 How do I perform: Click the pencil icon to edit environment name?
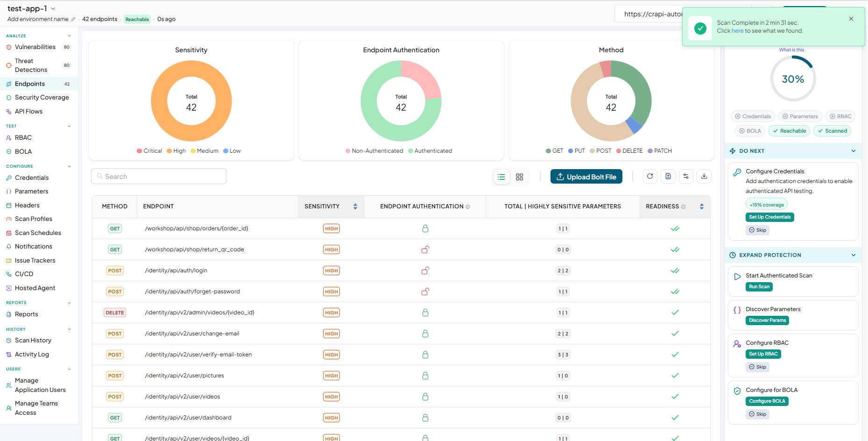[x=73, y=19]
